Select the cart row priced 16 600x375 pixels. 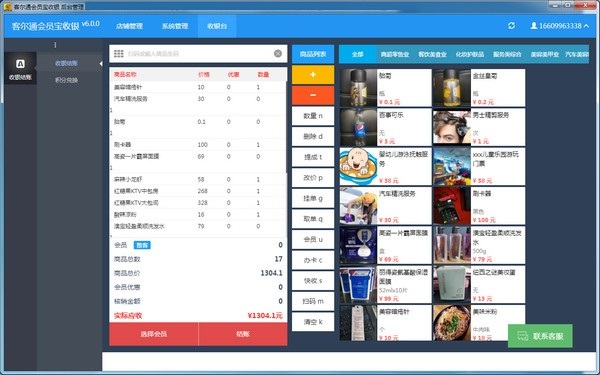click(198, 214)
